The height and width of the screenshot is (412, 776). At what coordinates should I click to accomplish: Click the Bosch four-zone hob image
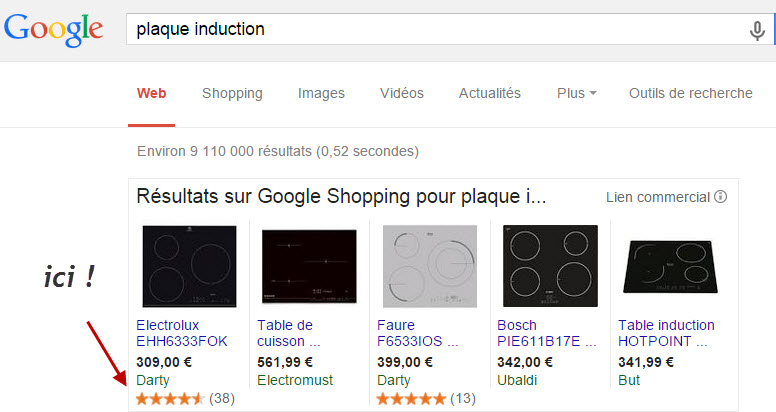[x=550, y=266]
